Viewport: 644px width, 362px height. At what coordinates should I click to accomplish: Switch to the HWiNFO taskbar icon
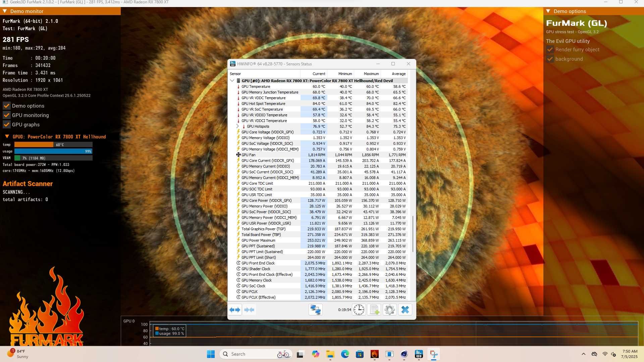click(419, 354)
